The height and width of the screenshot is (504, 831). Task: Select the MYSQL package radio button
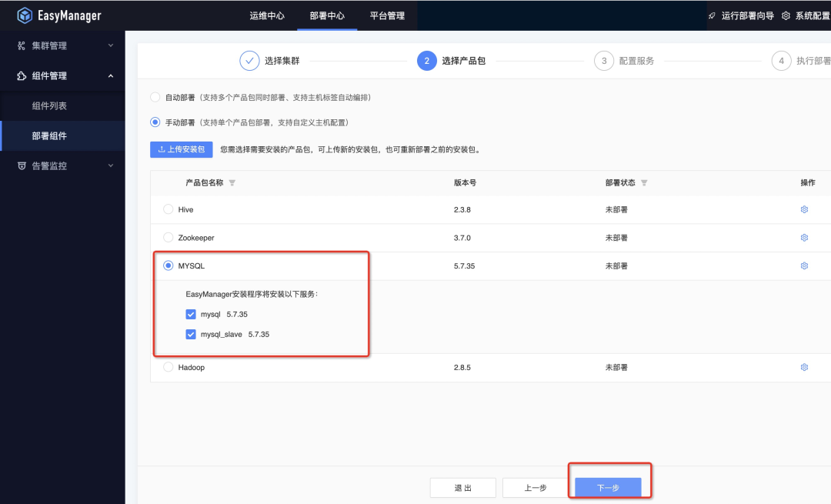168,265
